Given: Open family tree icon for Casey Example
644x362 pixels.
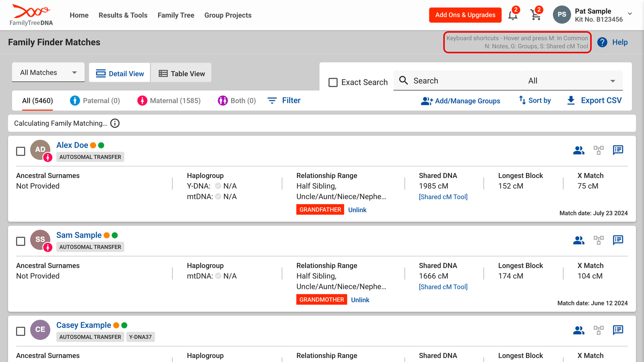Looking at the screenshot, I should pos(598,330).
